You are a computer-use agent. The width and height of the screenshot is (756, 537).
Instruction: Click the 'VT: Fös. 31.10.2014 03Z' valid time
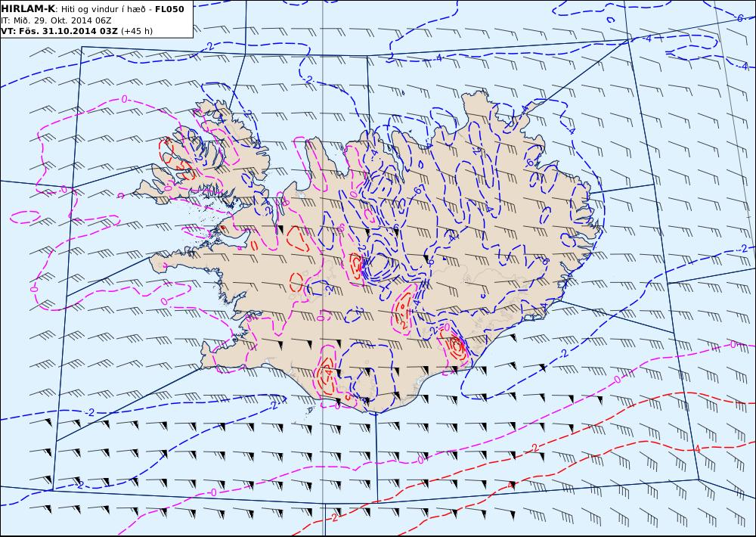click(60, 31)
